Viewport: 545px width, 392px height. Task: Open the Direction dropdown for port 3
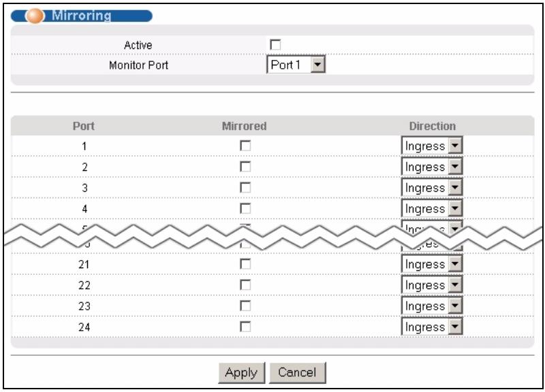tap(432, 188)
